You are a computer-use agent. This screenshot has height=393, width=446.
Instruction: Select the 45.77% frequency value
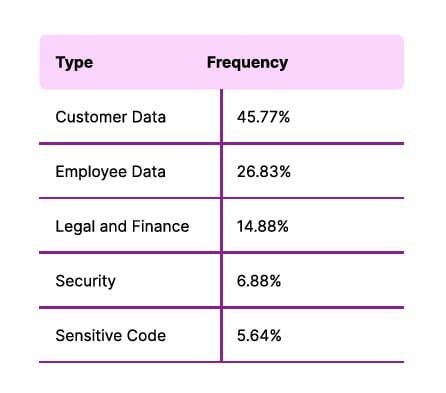pos(263,117)
